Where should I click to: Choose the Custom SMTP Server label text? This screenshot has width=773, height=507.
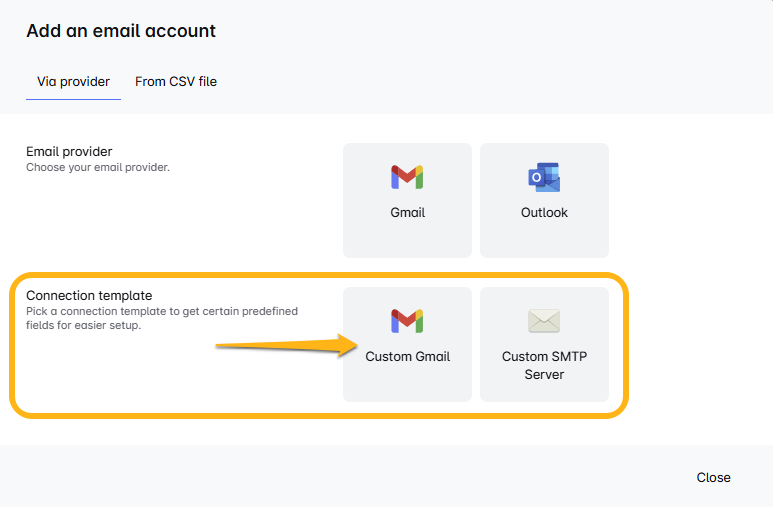click(544, 365)
